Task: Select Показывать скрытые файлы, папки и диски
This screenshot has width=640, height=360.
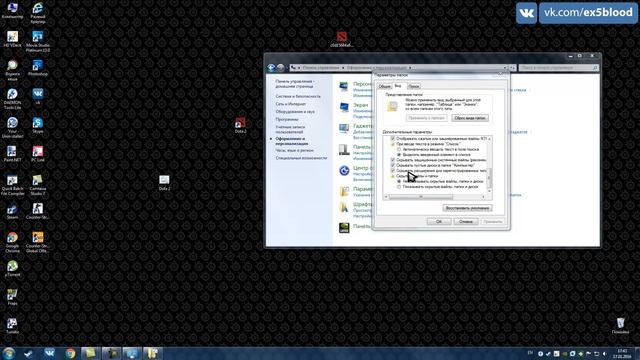Action: (x=399, y=187)
